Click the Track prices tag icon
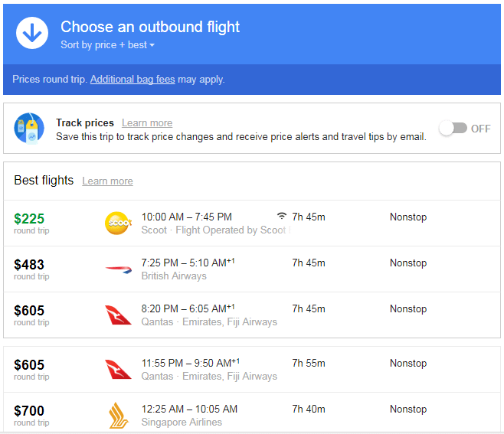Image resolution: width=504 pixels, height=434 pixels. coord(29,129)
